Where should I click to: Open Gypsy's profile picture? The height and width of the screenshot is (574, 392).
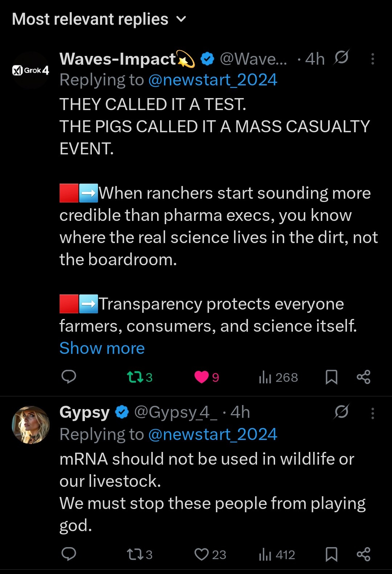click(x=30, y=425)
